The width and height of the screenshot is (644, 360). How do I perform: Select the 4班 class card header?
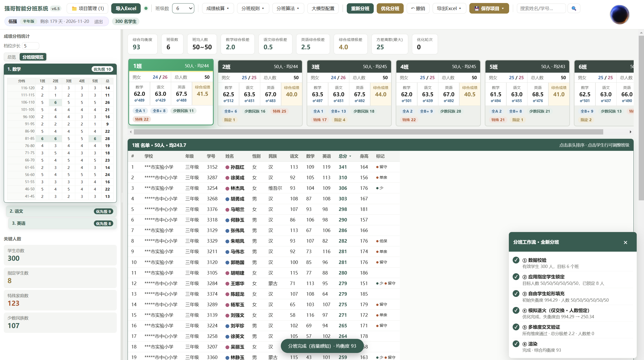438,67
